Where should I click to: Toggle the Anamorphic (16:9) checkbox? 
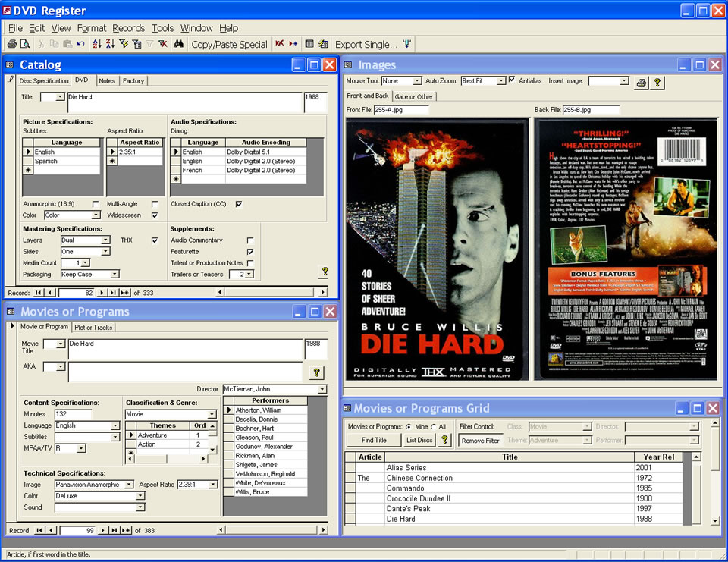click(x=96, y=204)
